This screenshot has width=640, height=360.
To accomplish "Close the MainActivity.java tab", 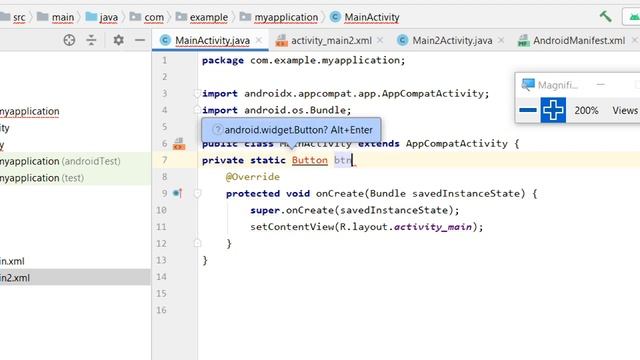I will pyautogui.click(x=259, y=40).
